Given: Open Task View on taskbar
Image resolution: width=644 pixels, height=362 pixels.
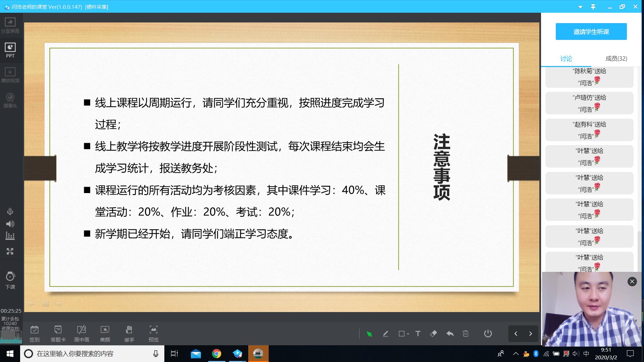Looking at the screenshot, I should (x=174, y=354).
